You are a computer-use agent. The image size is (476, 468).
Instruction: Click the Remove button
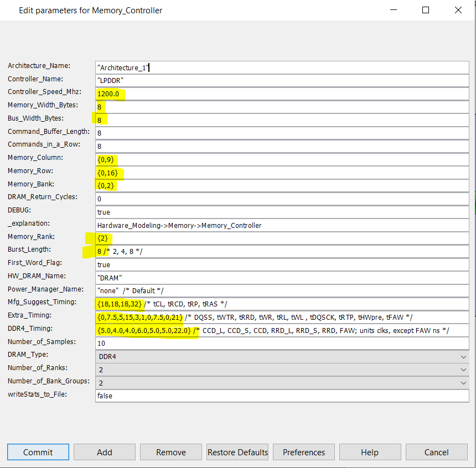171,452
